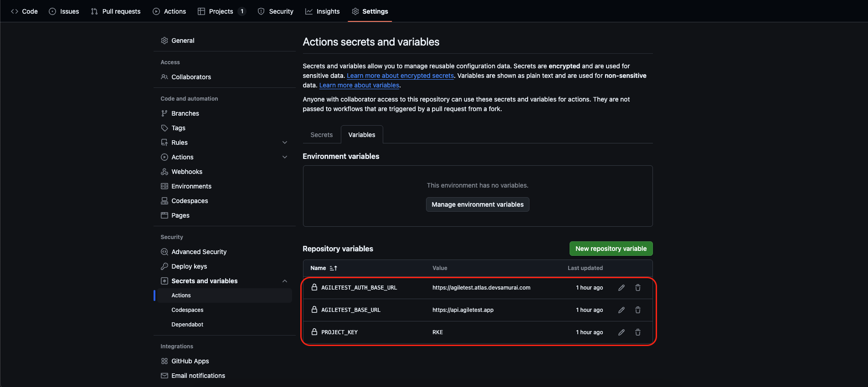Go to the Pull requests tab

[116, 11]
